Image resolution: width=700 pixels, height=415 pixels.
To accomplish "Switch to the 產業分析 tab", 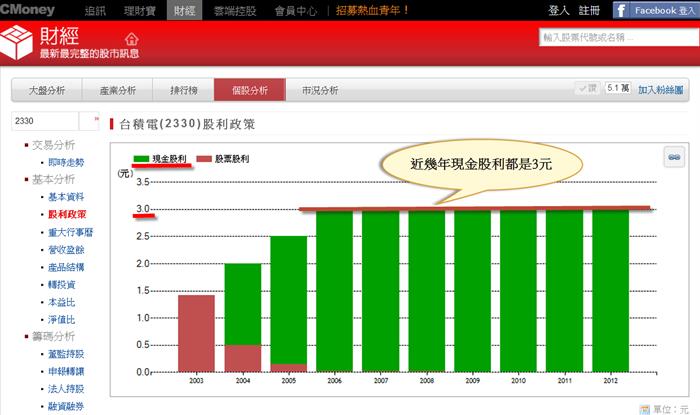I will click(x=117, y=90).
